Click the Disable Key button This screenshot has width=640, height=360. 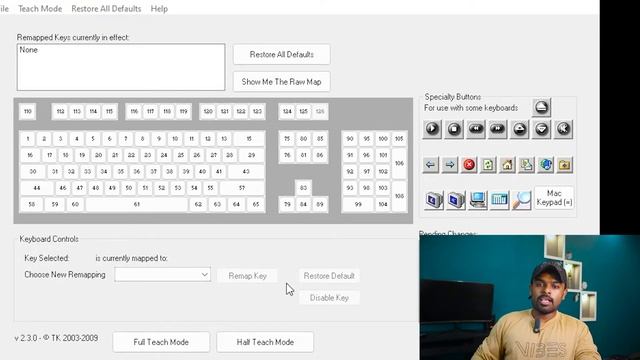pos(329,298)
